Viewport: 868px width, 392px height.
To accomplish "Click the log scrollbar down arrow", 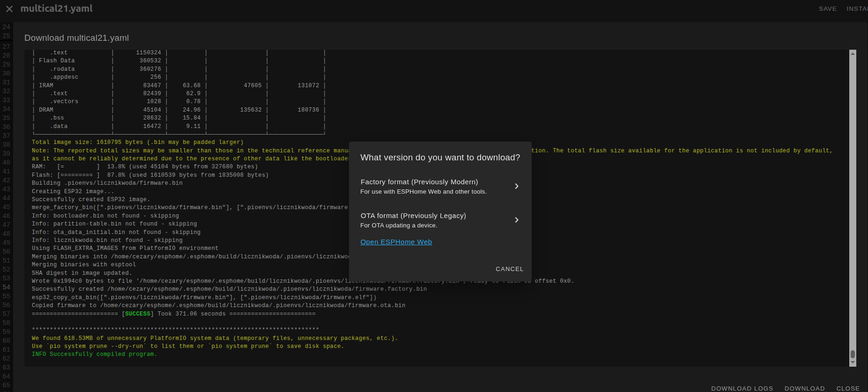I will tap(853, 362).
